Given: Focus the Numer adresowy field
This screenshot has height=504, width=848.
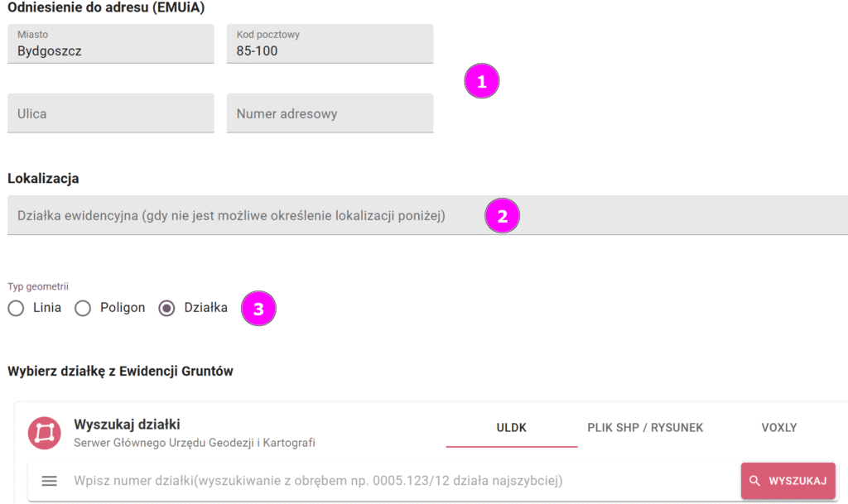Looking at the screenshot, I should (330, 113).
